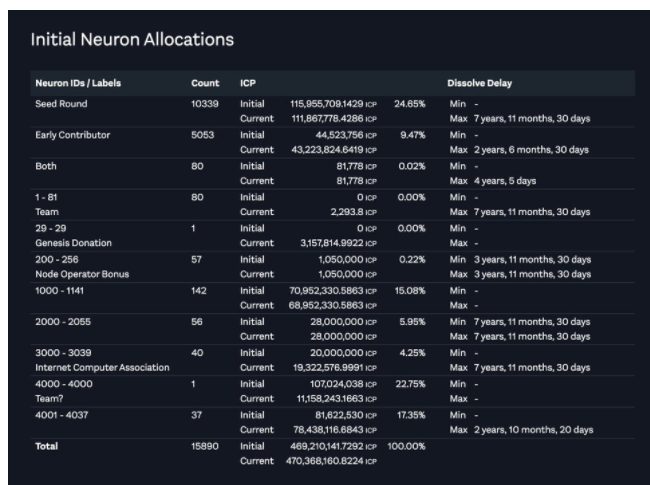This screenshot has width=650, height=485.
Task: Click the 15.08% percentage
Action: click(410, 291)
